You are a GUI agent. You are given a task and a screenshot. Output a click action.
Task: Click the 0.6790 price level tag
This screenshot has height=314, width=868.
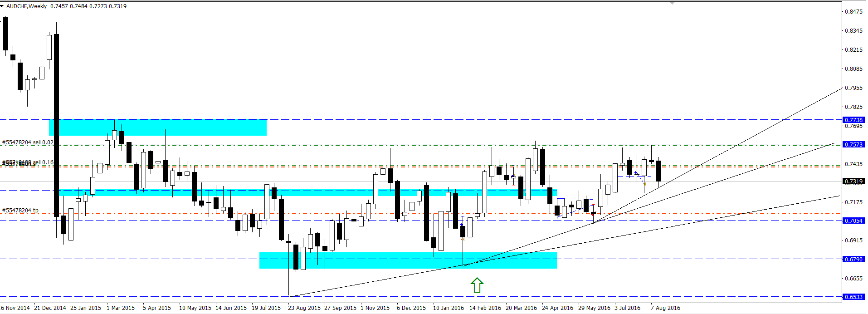853,259
